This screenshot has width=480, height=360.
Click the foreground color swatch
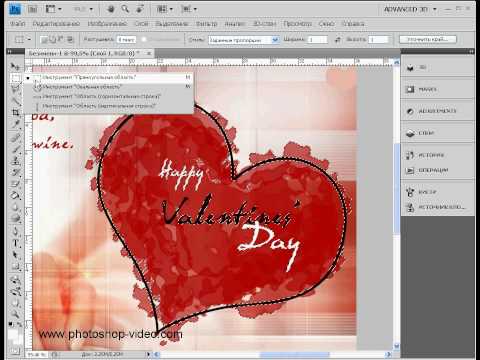tap(13, 334)
